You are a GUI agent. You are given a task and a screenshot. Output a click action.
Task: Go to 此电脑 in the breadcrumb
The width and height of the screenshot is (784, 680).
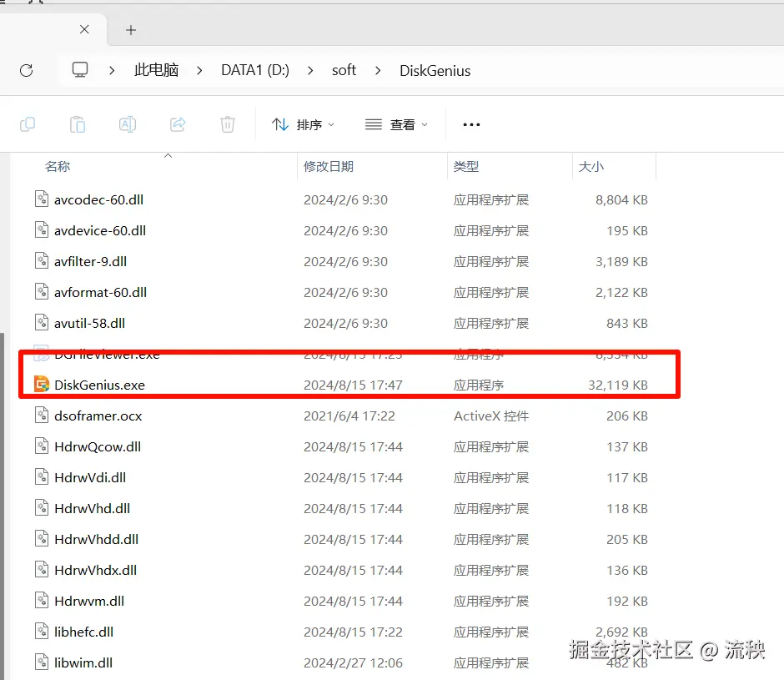[157, 70]
